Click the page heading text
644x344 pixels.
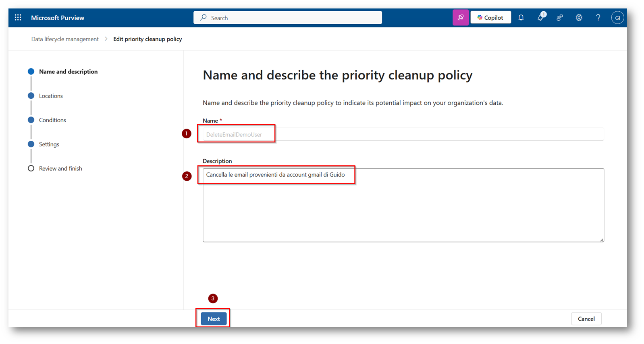pos(338,75)
